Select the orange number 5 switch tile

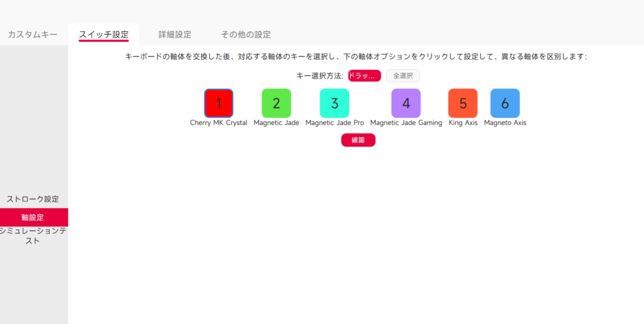point(463,103)
